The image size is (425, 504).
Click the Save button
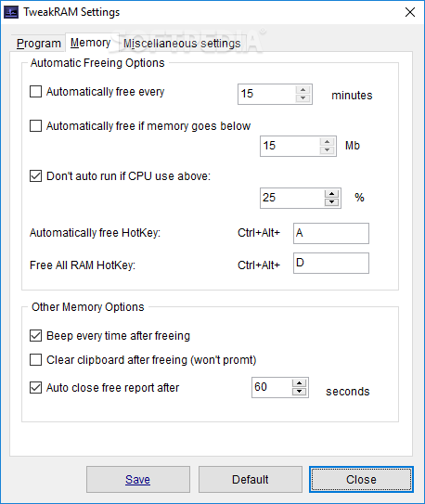pyautogui.click(x=138, y=479)
